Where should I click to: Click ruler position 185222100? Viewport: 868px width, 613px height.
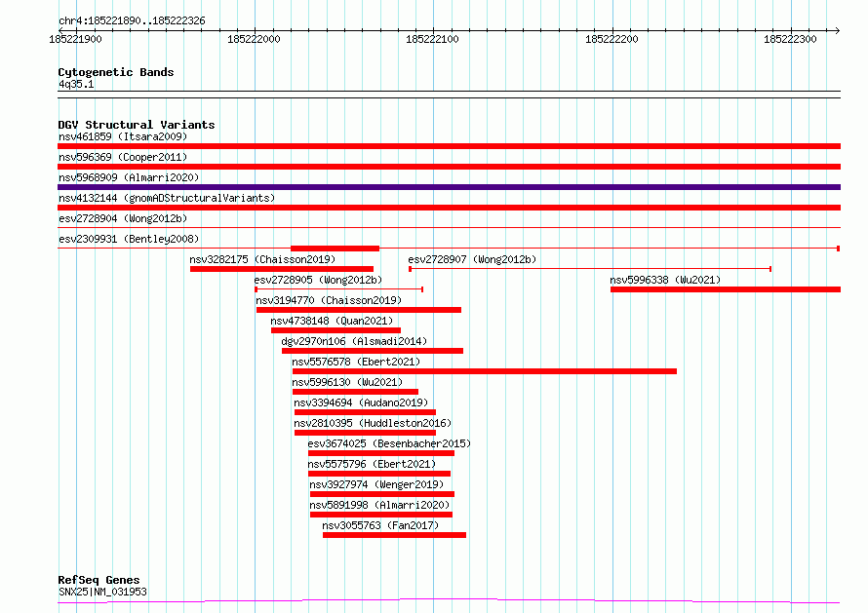pyautogui.click(x=432, y=39)
